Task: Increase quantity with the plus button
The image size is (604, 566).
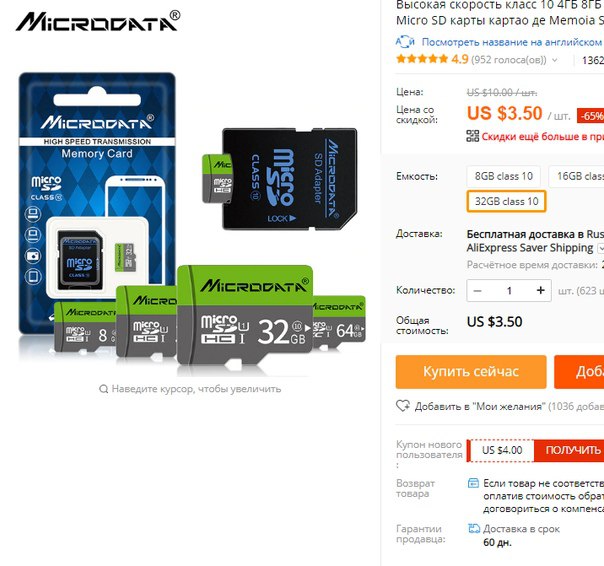Action: pyautogui.click(x=540, y=290)
